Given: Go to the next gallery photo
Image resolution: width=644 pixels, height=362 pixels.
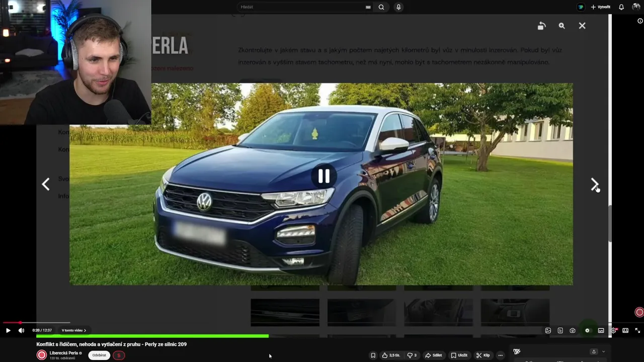Looking at the screenshot, I should 594,185.
